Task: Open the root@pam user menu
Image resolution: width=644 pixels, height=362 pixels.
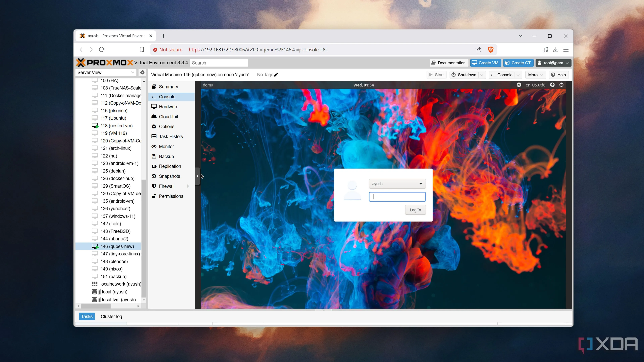Action: point(553,63)
